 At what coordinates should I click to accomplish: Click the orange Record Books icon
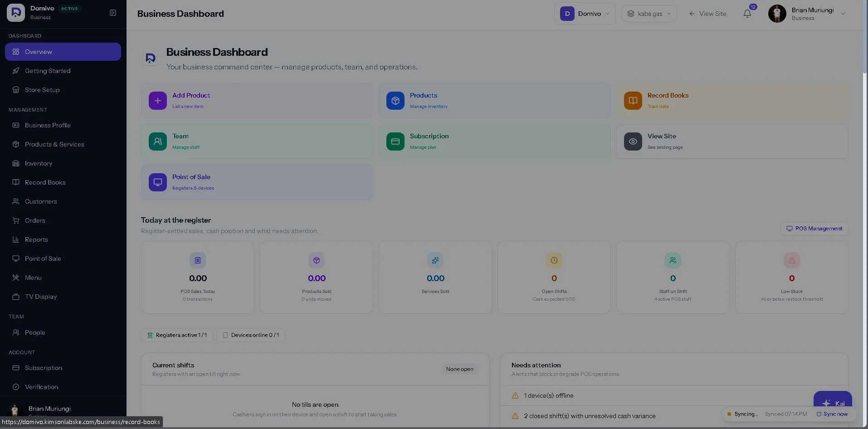coord(633,101)
